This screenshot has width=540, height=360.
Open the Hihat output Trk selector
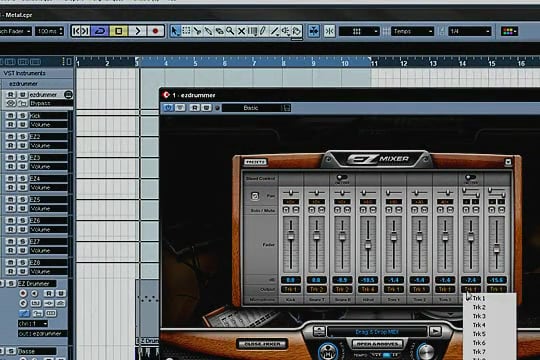pos(368,289)
